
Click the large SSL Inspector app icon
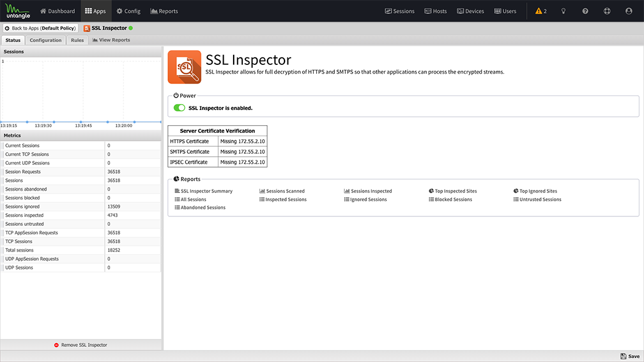coord(184,67)
